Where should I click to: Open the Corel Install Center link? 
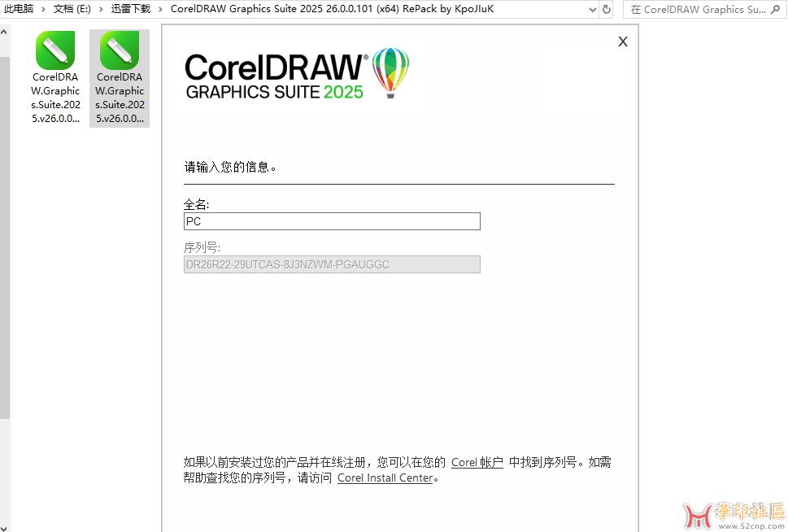click(x=385, y=477)
